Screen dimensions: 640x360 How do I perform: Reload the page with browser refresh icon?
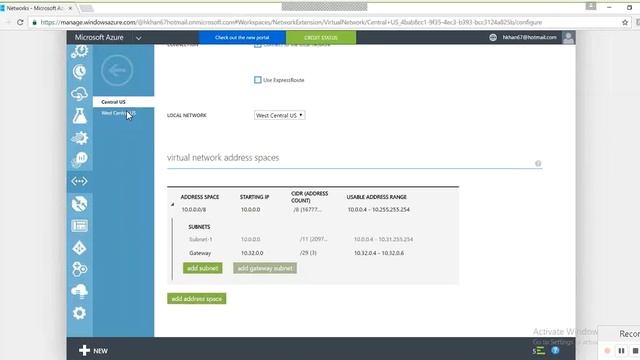click(x=20, y=22)
